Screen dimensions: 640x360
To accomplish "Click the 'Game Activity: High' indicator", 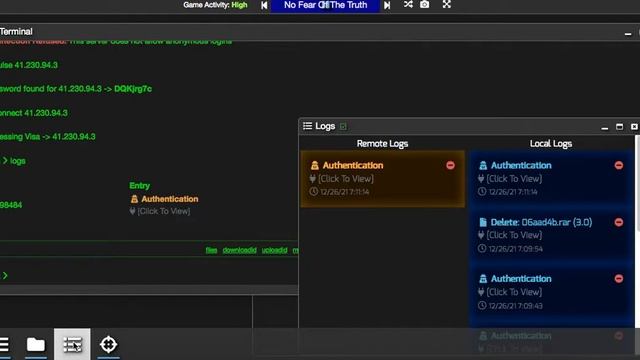I will pyautogui.click(x=215, y=5).
